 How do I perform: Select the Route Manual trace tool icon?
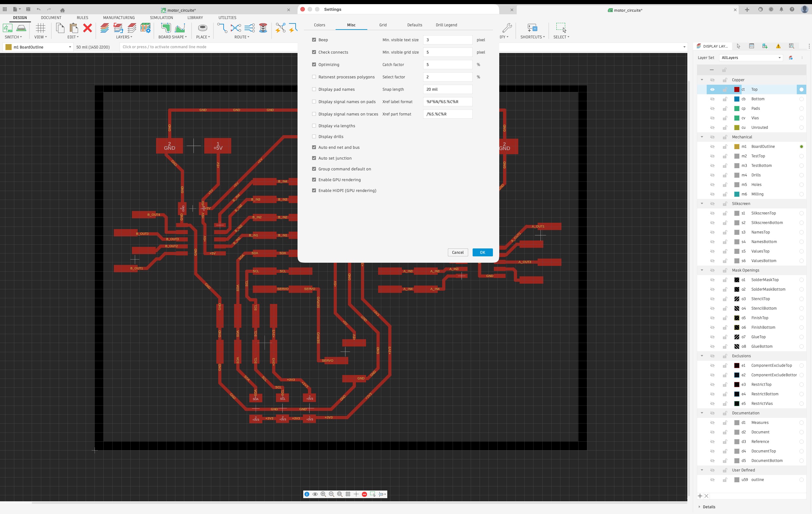click(x=222, y=28)
